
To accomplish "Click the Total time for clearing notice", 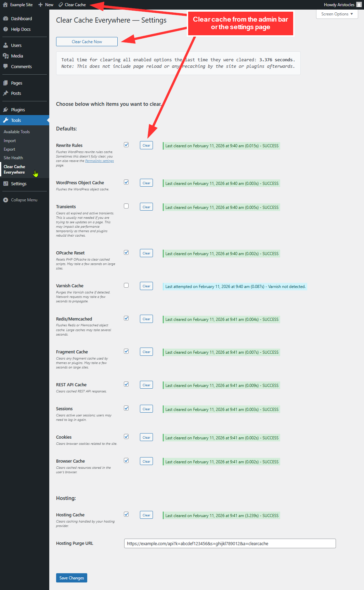I will point(178,63).
